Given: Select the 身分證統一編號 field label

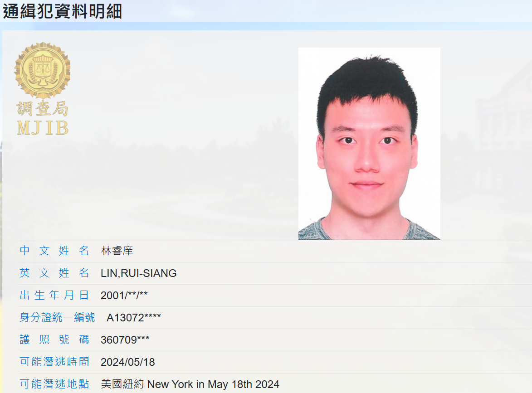Looking at the screenshot, I should (57, 317).
